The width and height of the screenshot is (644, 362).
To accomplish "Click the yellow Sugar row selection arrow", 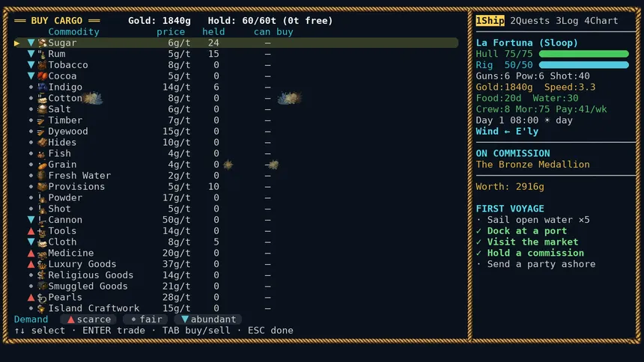I will coord(16,43).
